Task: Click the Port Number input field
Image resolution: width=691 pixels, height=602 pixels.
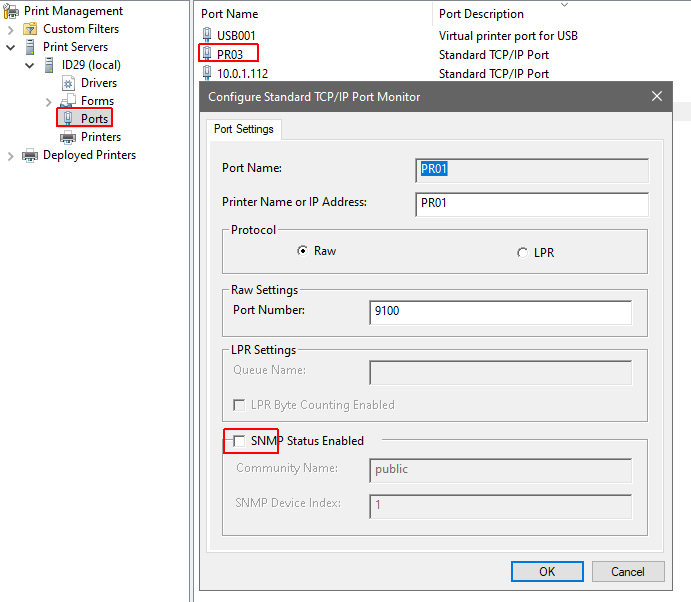Action: pos(500,312)
